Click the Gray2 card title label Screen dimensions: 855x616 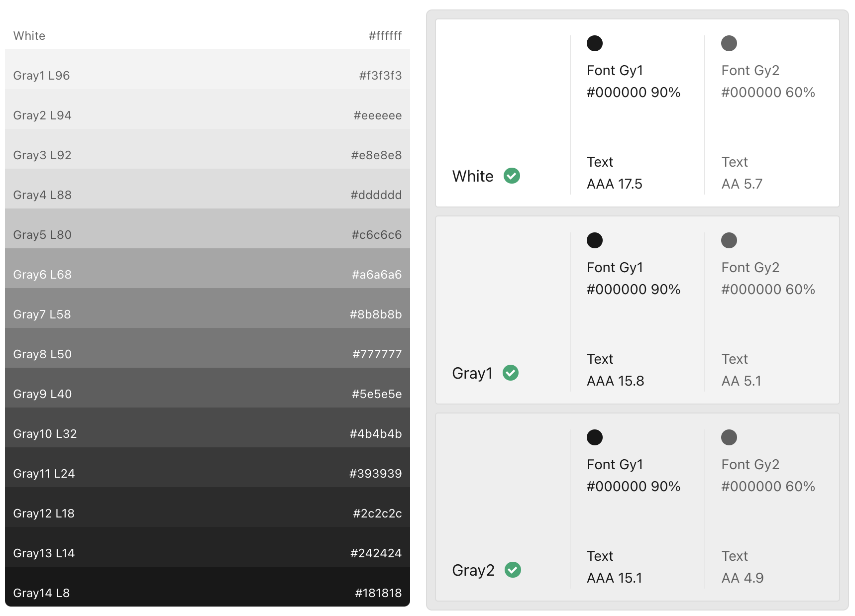point(473,570)
